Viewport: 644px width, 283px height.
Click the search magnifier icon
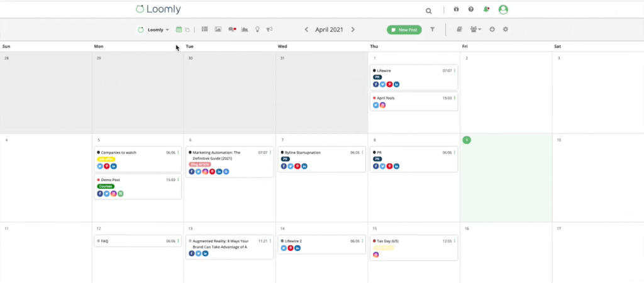click(429, 11)
